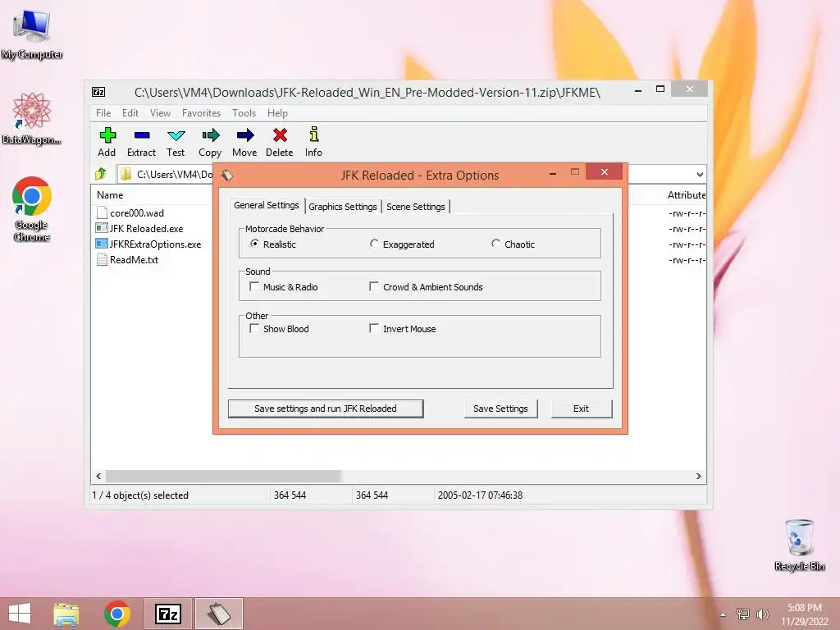Image resolution: width=840 pixels, height=630 pixels.
Task: Click the JFK Extra Options taskbar icon
Action: [x=218, y=614]
